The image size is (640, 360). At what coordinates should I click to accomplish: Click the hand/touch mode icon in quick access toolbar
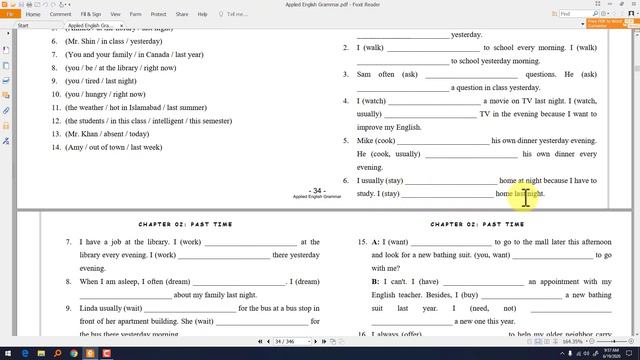pos(61,4)
